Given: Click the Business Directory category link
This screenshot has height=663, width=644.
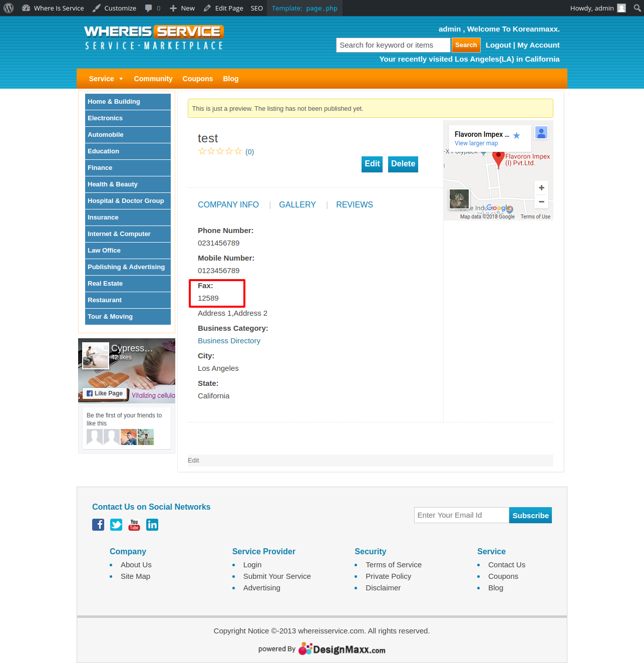Looking at the screenshot, I should point(229,341).
